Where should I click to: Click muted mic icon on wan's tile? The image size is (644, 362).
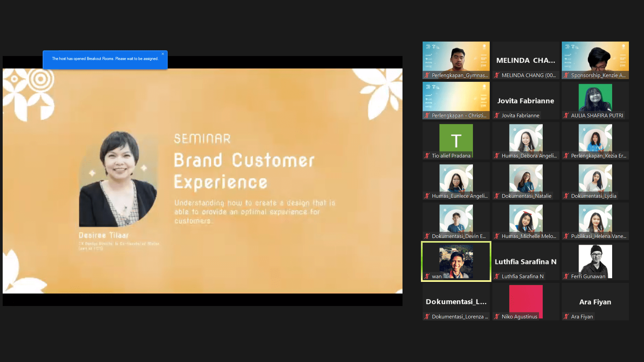tap(427, 276)
